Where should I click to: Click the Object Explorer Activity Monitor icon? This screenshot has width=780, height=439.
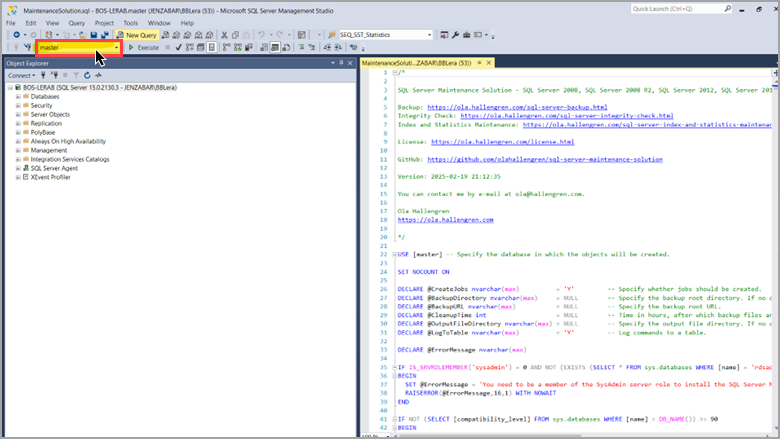[98, 75]
